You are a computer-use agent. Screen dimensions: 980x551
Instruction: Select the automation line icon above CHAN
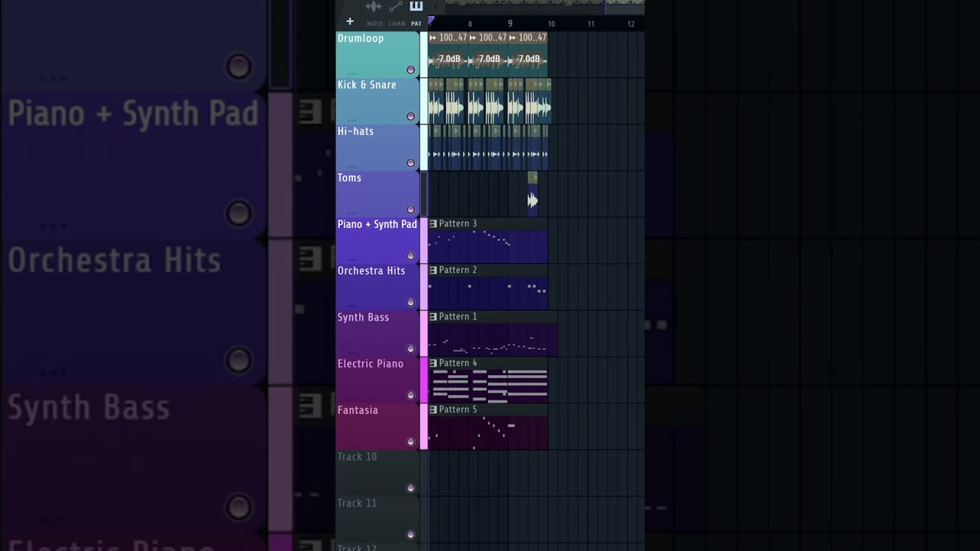396,7
